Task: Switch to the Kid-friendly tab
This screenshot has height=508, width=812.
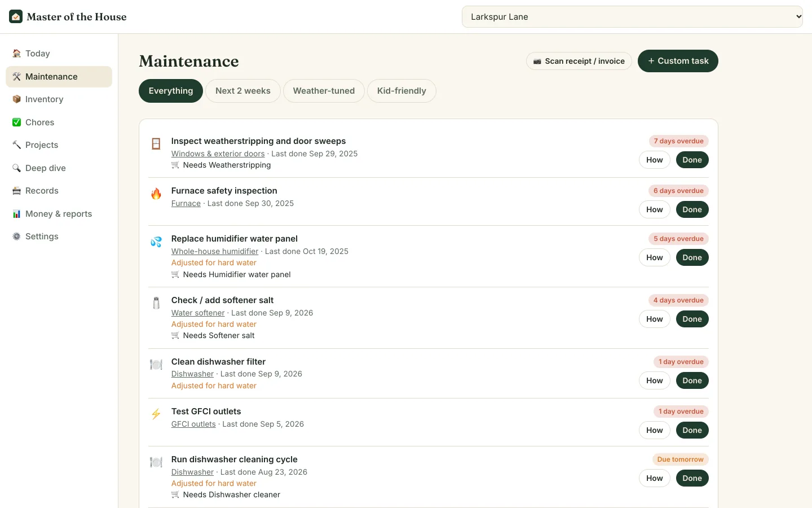Action: tap(401, 91)
